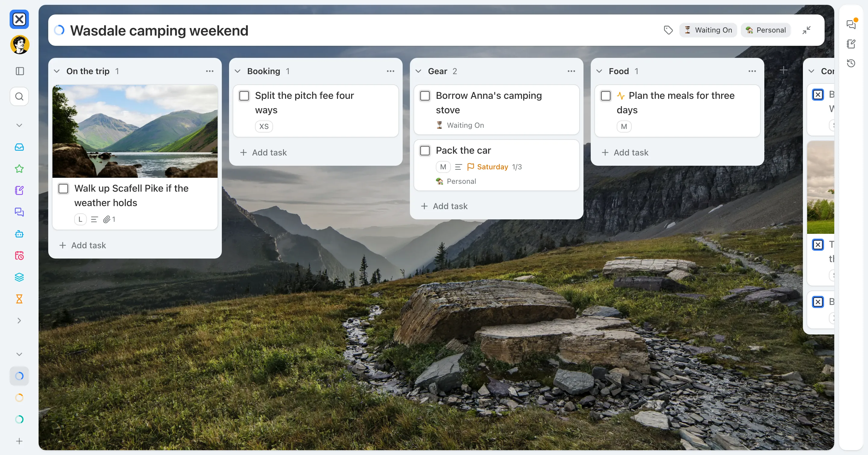Screen dimensions: 868x455
Task: Collapse the Gear column
Action: click(x=419, y=71)
